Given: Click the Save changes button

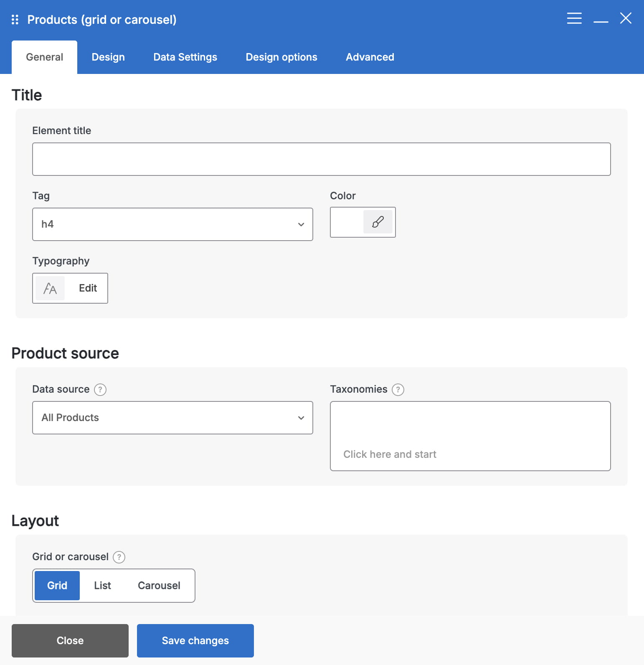Looking at the screenshot, I should [195, 641].
